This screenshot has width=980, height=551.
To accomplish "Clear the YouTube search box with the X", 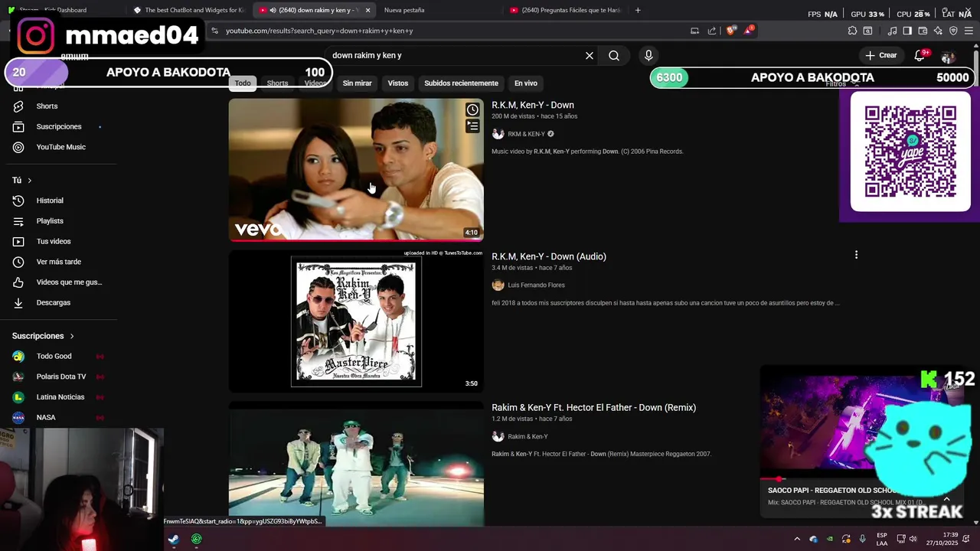I will 590,56.
